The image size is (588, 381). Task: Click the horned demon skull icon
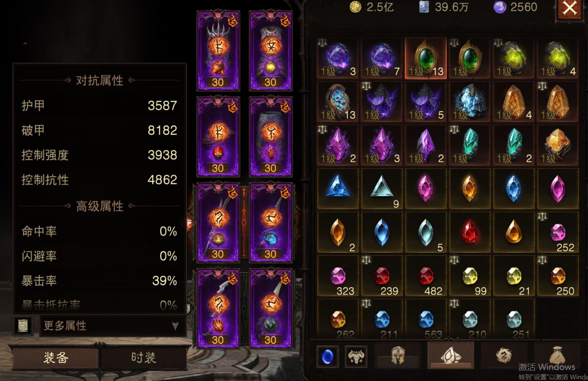tap(356, 356)
